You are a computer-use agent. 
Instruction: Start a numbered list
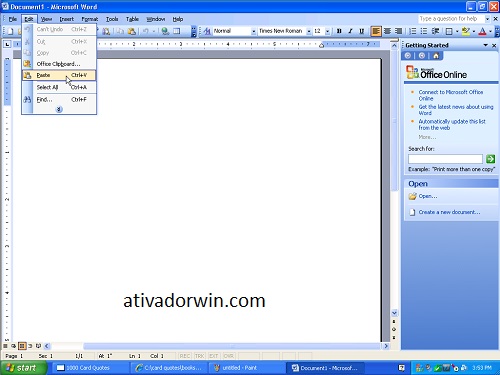[x=413, y=31]
